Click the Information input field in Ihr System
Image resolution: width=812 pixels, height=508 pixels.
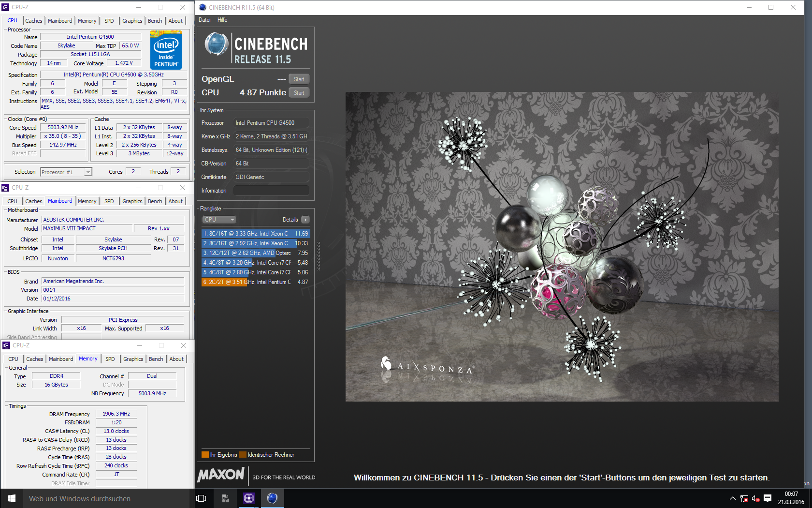pos(271,191)
